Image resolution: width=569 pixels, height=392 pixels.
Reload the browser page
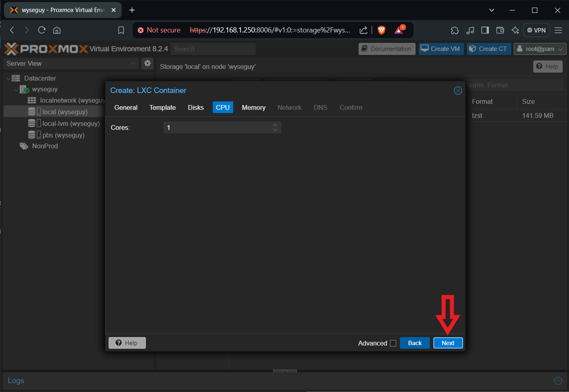click(x=42, y=30)
